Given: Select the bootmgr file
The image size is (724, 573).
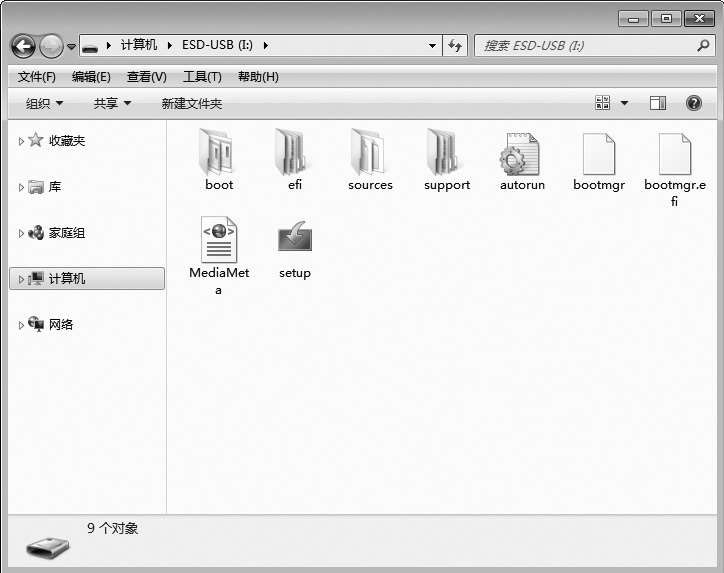Looking at the screenshot, I should [598, 153].
